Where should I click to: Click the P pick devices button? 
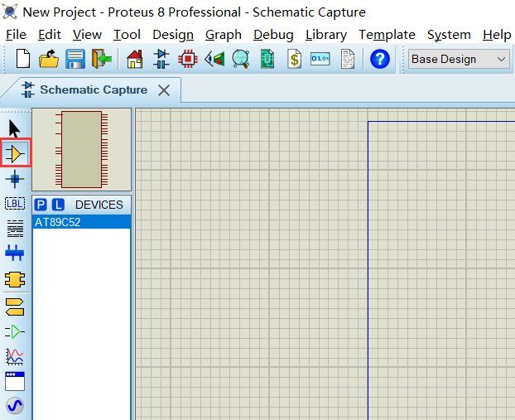pos(41,205)
